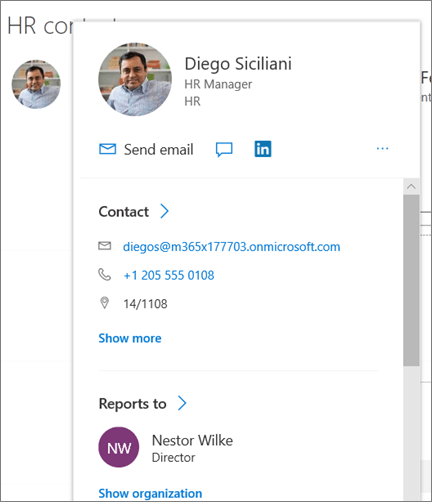432x502 pixels.
Task: Open the more options ellipsis menu
Action: click(382, 148)
